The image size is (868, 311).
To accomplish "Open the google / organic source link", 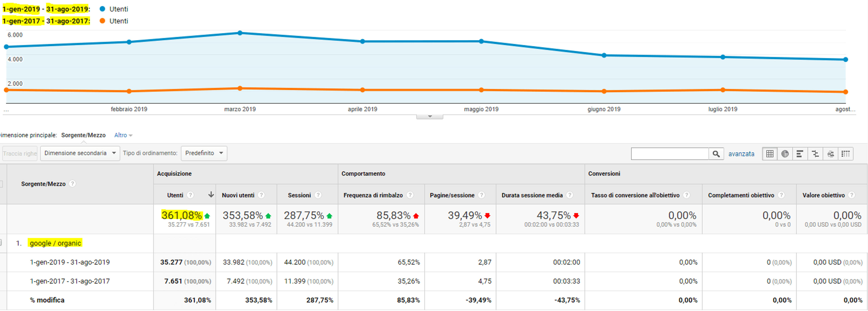I will pos(55,243).
